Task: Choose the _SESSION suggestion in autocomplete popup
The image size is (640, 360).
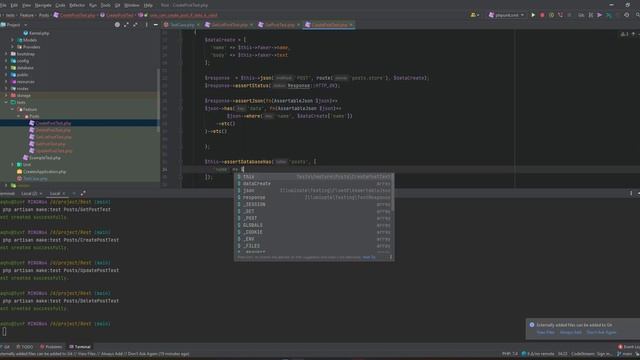Action: (x=314, y=204)
